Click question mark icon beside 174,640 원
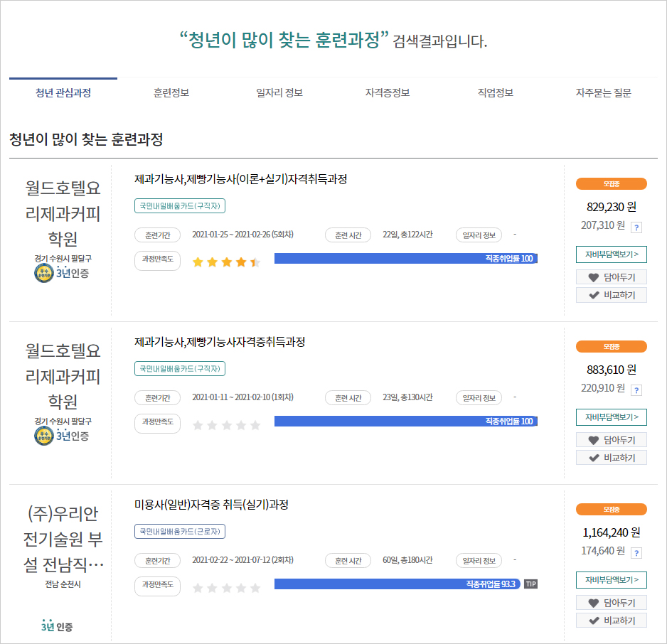The image size is (667, 644). [x=638, y=555]
